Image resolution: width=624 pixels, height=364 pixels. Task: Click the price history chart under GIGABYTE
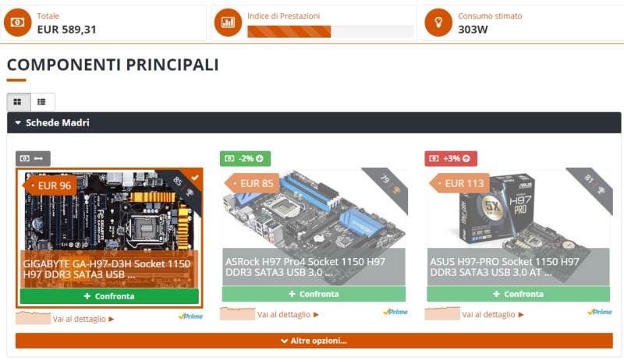tap(33, 318)
